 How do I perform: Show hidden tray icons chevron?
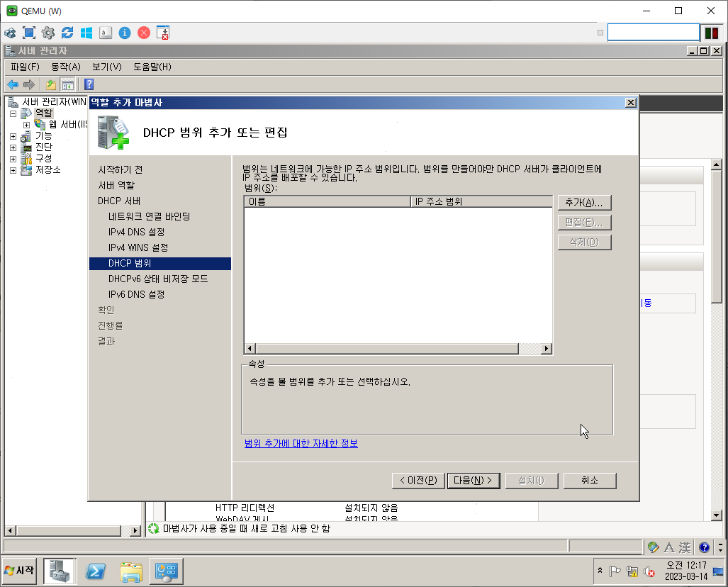click(x=600, y=570)
